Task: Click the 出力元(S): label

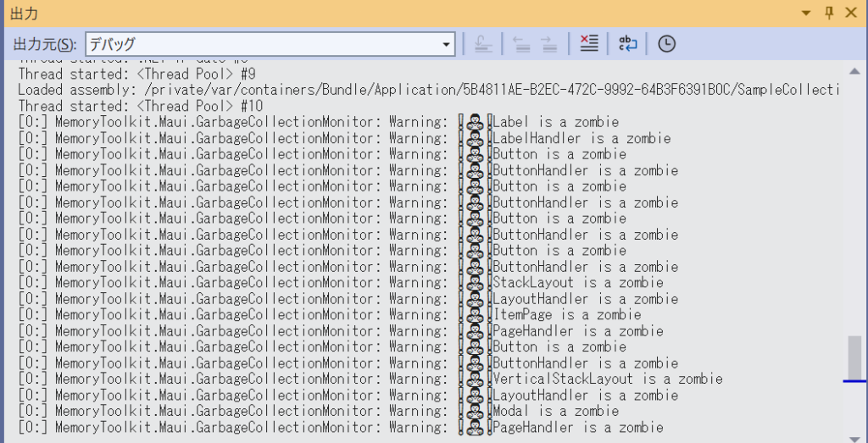Action: coord(44,44)
